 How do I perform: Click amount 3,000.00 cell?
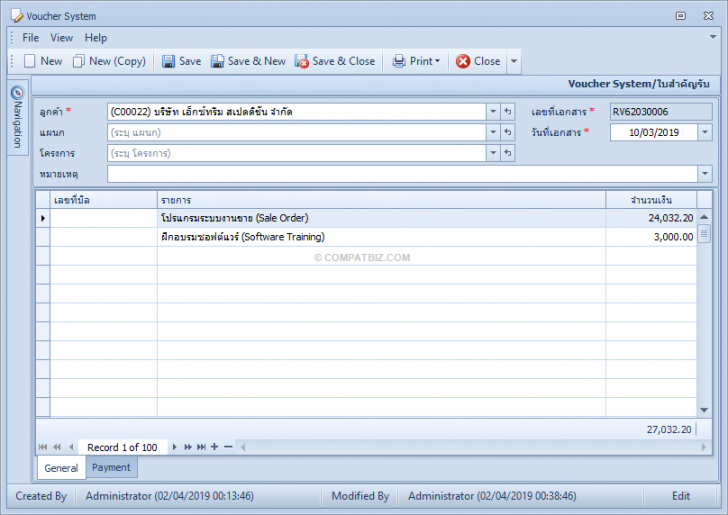coord(651,237)
